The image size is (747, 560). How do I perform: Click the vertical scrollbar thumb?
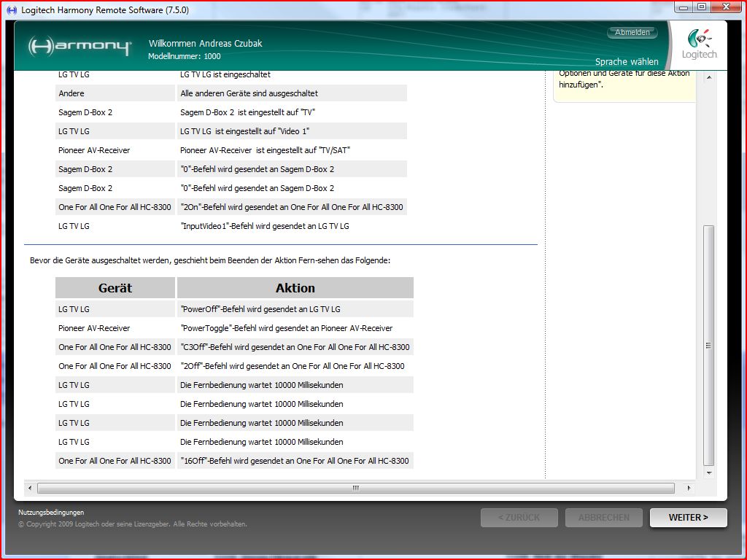pyautogui.click(x=708, y=346)
